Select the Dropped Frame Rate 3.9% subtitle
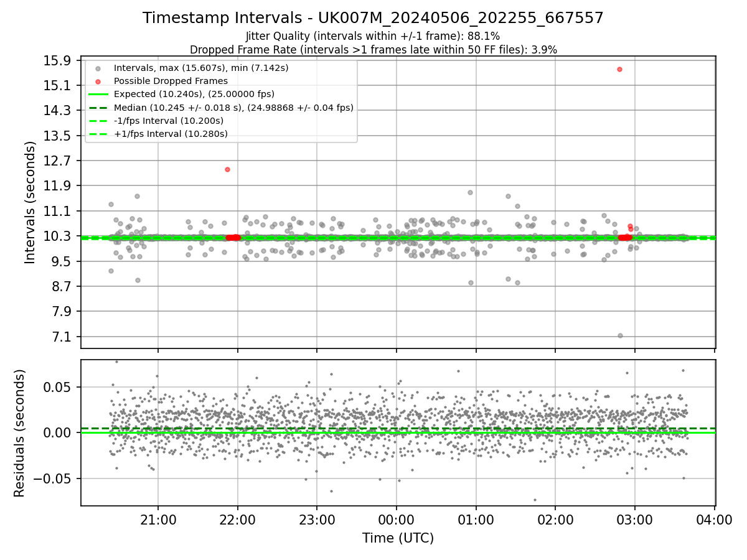Image resolution: width=747 pixels, height=560 pixels. 373,50
